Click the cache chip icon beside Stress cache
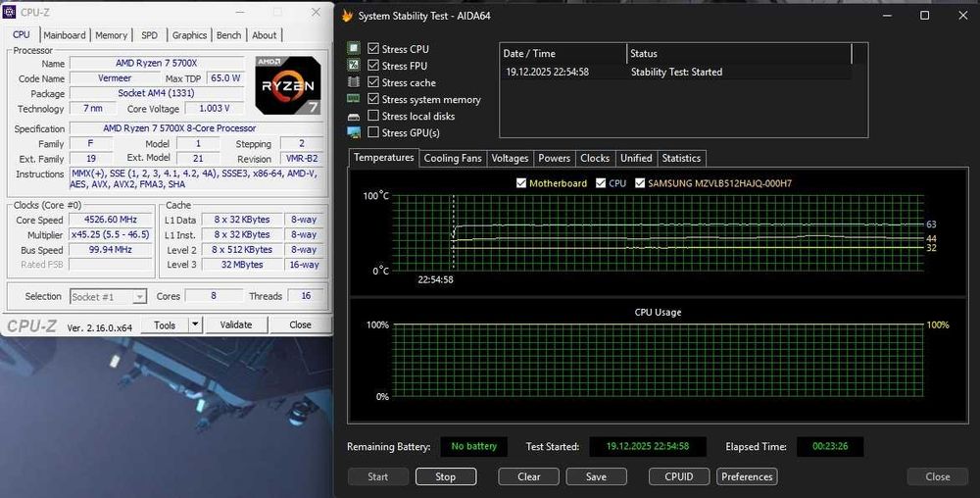Screen dimensions: 980x498 354,81
